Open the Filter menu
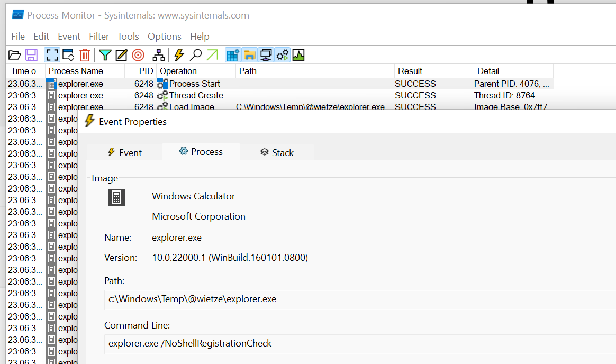The image size is (616, 364). (x=99, y=37)
